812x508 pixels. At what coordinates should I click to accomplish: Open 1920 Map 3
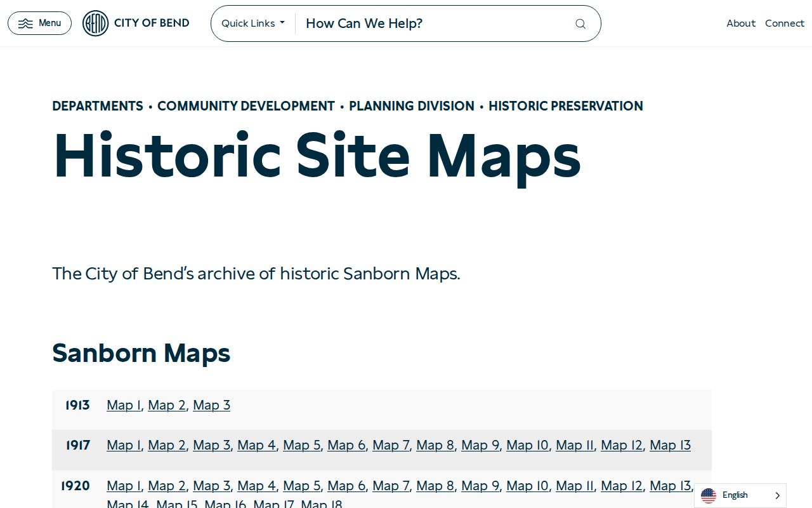point(212,486)
